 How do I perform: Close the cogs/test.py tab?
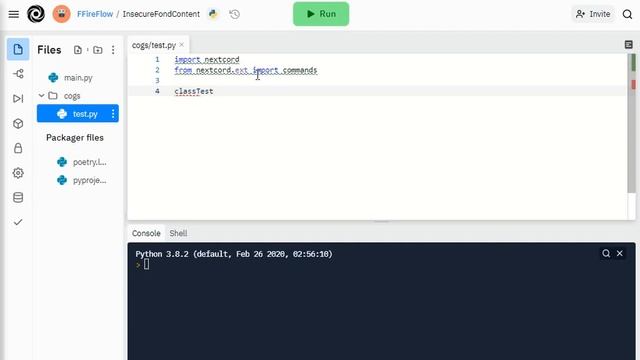182,45
